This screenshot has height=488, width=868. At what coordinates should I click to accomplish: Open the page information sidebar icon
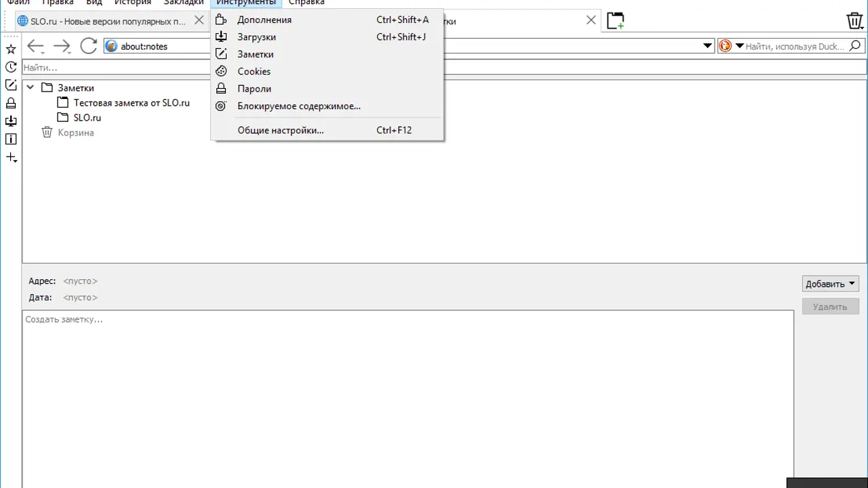11,139
